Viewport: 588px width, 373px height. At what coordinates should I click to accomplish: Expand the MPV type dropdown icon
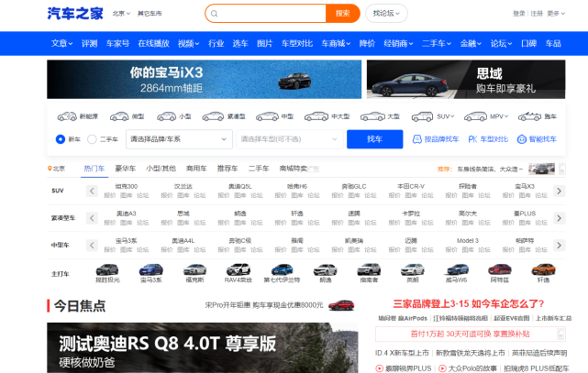(506, 116)
